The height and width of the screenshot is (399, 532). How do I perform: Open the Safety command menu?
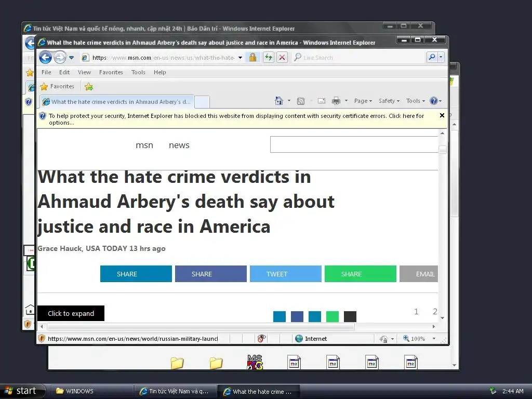click(x=389, y=101)
